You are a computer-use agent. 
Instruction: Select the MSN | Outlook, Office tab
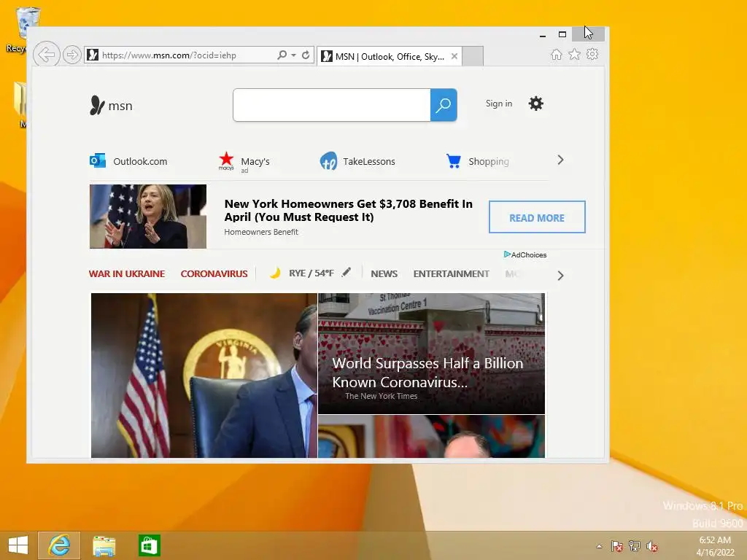[390, 57]
